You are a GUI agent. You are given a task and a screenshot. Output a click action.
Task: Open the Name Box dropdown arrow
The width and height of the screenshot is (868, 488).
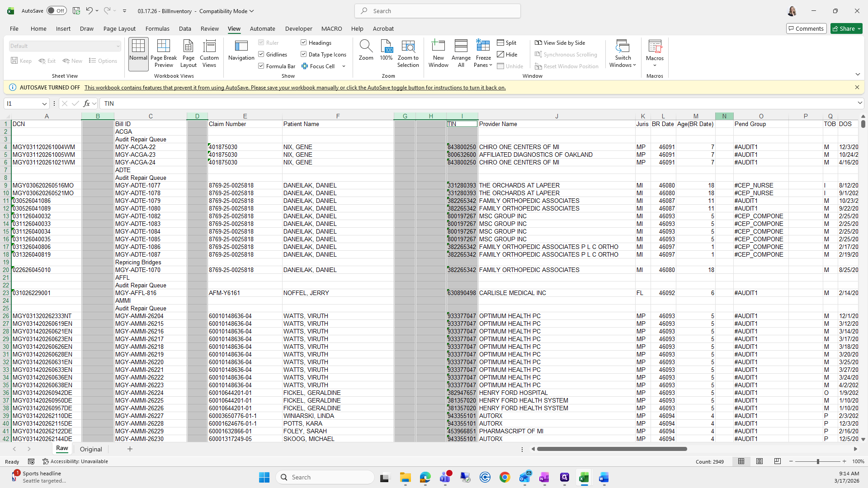[x=44, y=103]
